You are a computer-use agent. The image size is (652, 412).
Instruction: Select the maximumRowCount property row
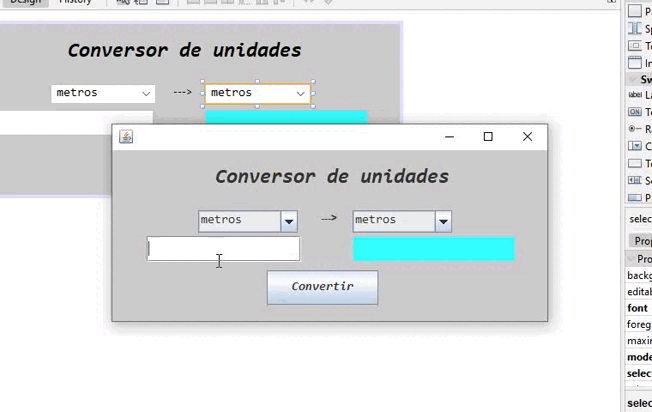(639, 341)
